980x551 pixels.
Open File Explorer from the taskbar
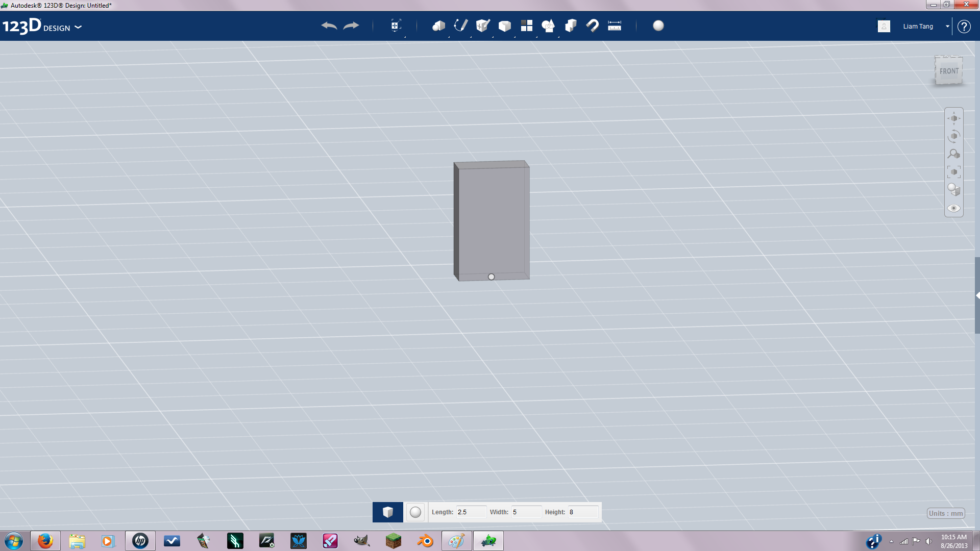(x=77, y=541)
